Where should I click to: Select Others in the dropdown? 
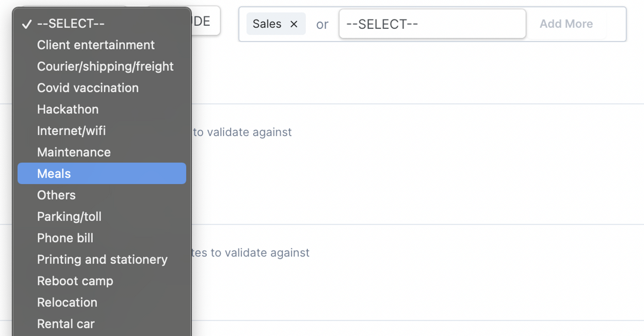click(102, 195)
